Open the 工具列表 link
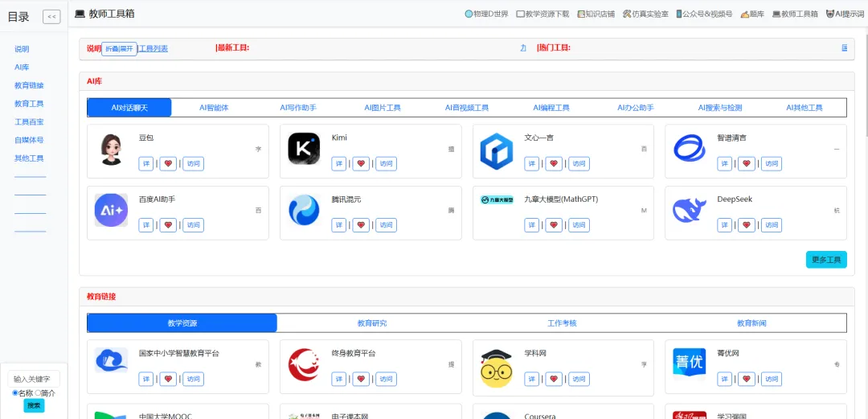This screenshot has height=419, width=868. pos(154,49)
